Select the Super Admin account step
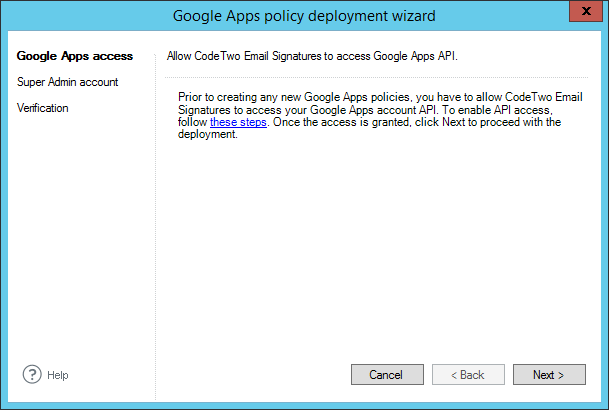 pyautogui.click(x=68, y=82)
